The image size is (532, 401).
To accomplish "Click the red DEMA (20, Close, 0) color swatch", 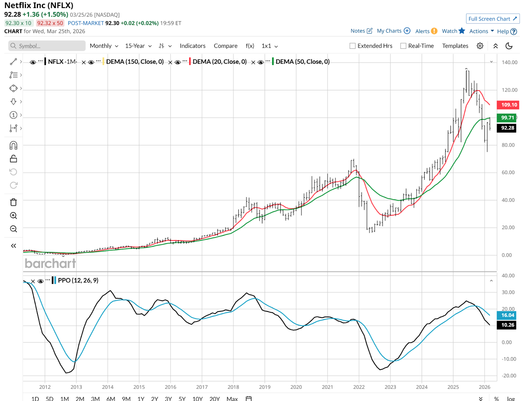I will (190, 61).
